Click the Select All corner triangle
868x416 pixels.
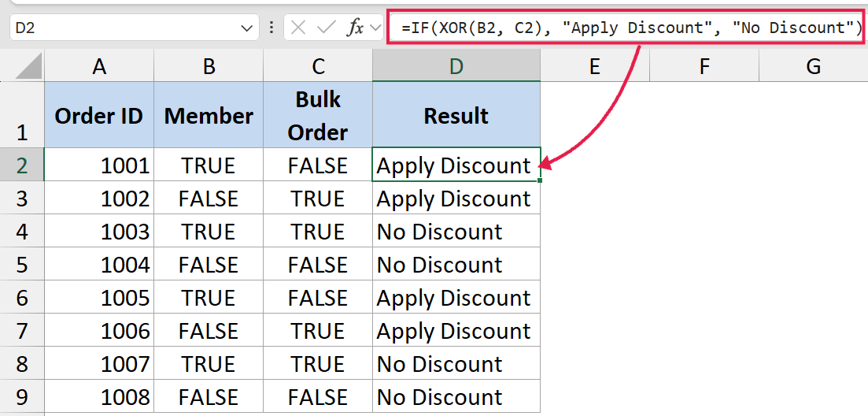point(28,67)
